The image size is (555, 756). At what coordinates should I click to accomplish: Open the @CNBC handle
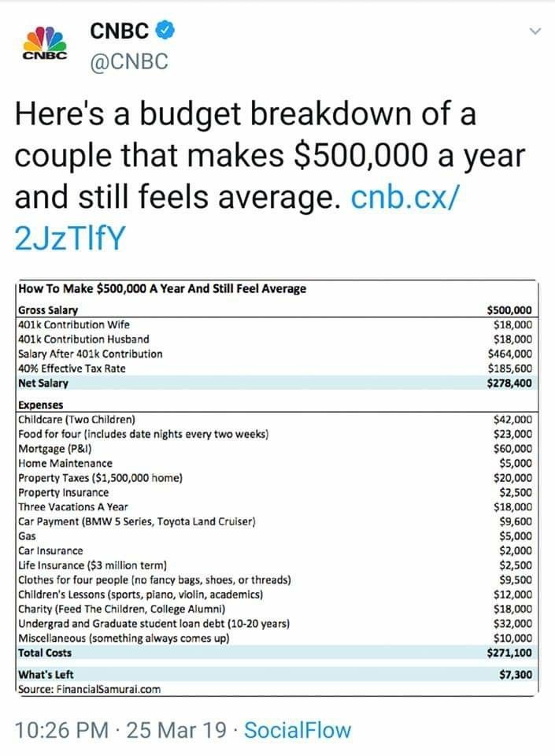coord(129,61)
